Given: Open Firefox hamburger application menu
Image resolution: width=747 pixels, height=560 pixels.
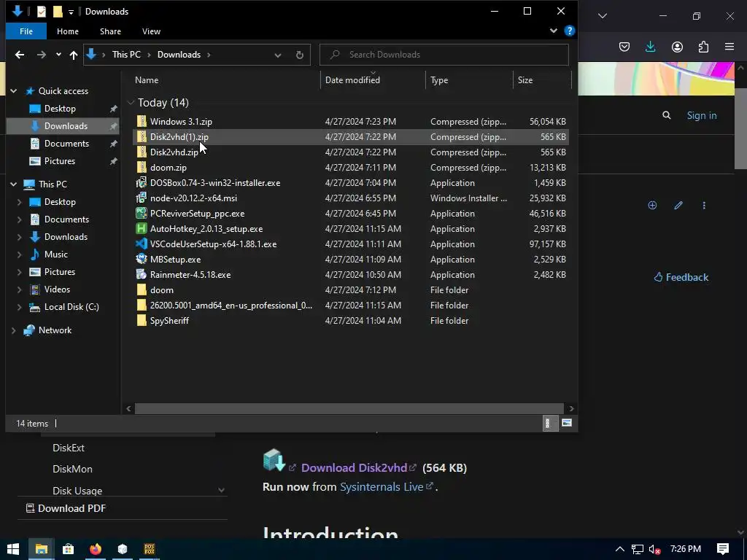Looking at the screenshot, I should (x=729, y=47).
